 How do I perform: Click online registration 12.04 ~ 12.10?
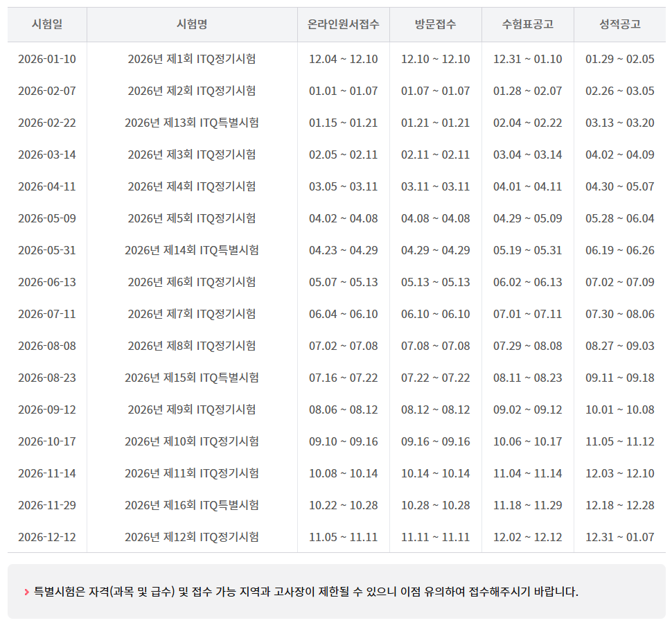click(x=344, y=59)
